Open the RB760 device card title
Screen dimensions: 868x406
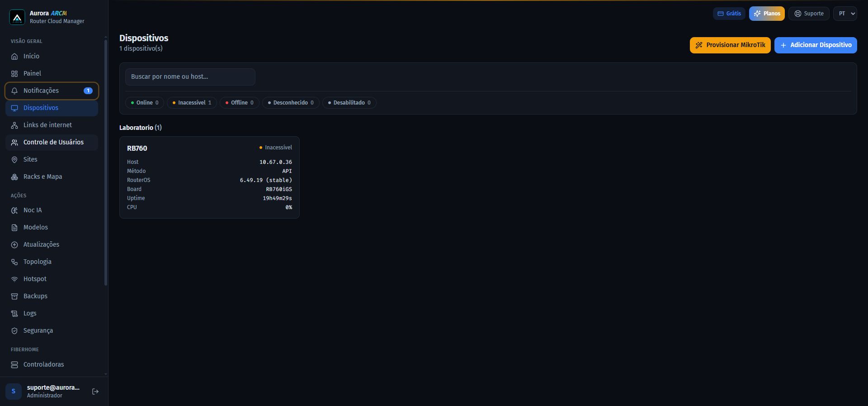pos(137,148)
